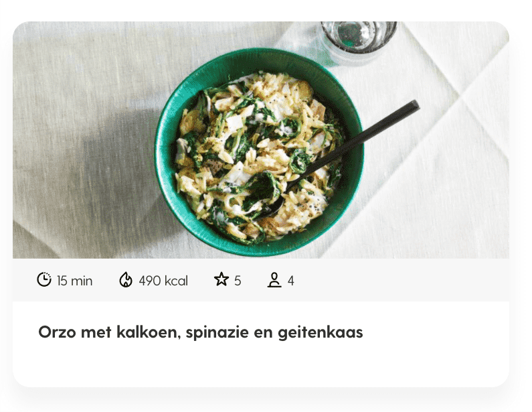Click the flame calories icon

(x=126, y=280)
